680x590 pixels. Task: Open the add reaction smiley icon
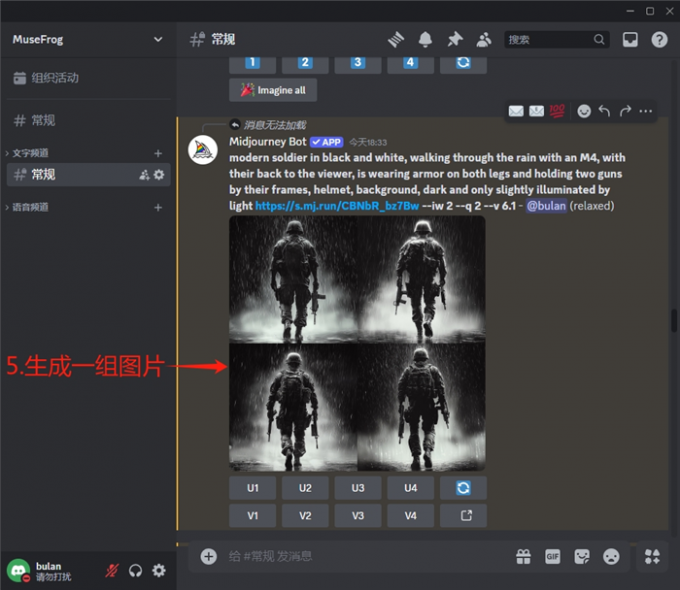pyautogui.click(x=584, y=111)
